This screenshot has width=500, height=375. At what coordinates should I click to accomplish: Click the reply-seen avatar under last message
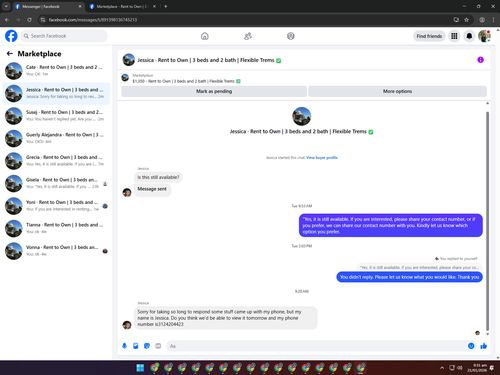point(477,333)
